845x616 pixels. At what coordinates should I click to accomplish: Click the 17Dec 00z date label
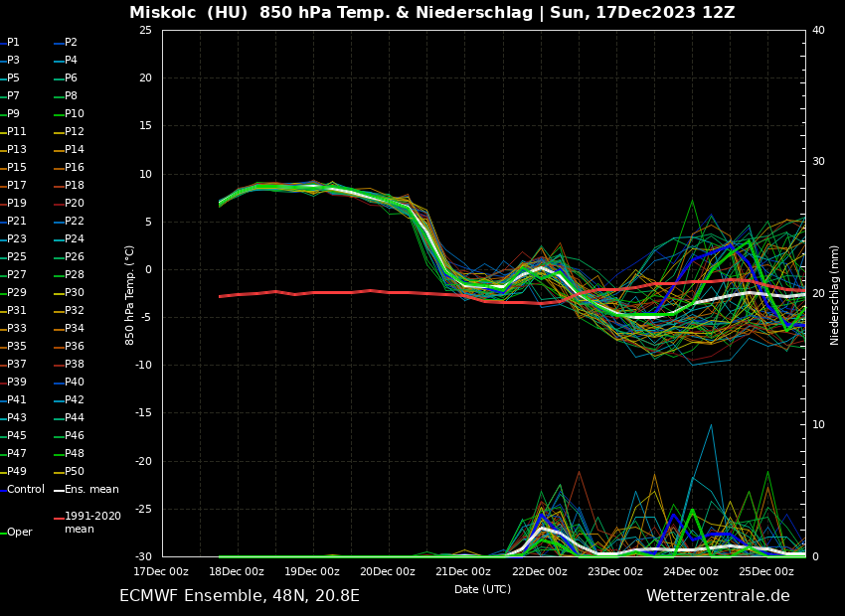point(161,571)
